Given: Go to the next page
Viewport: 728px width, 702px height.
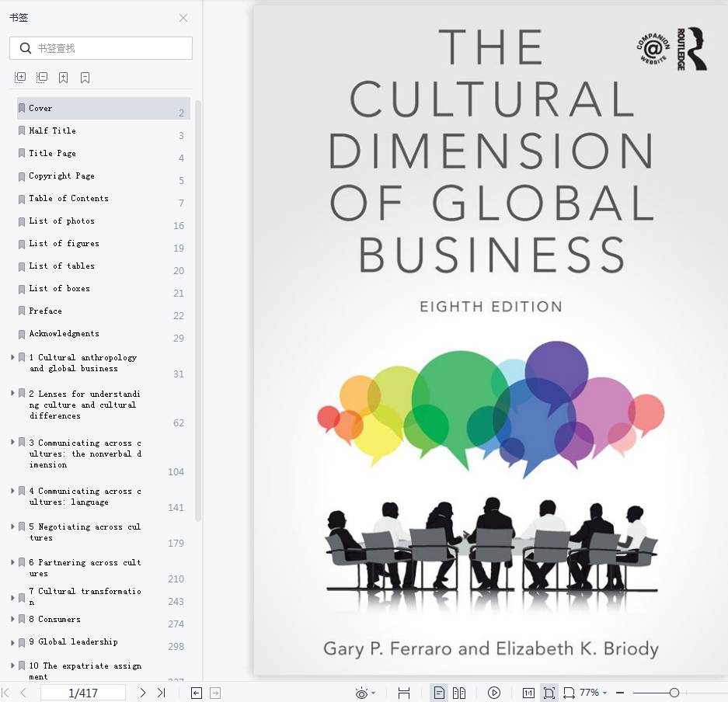Looking at the screenshot, I should click(x=142, y=693).
